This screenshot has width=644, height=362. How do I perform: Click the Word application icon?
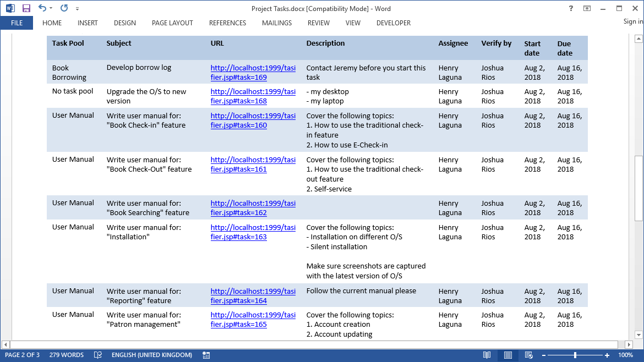10,8
